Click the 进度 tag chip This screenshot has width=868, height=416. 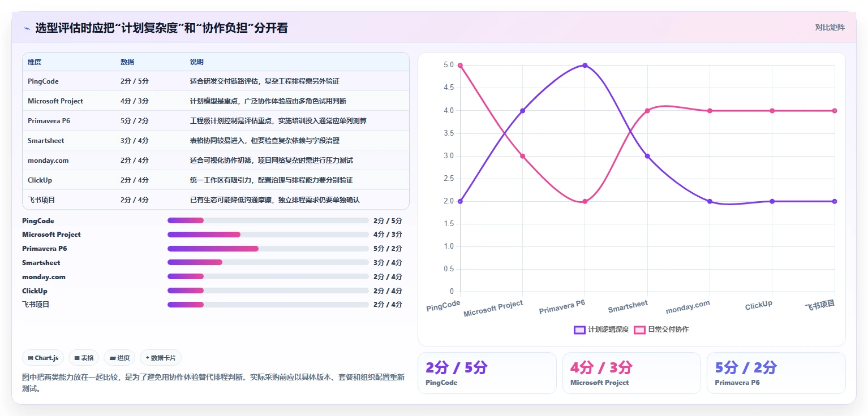tap(119, 358)
